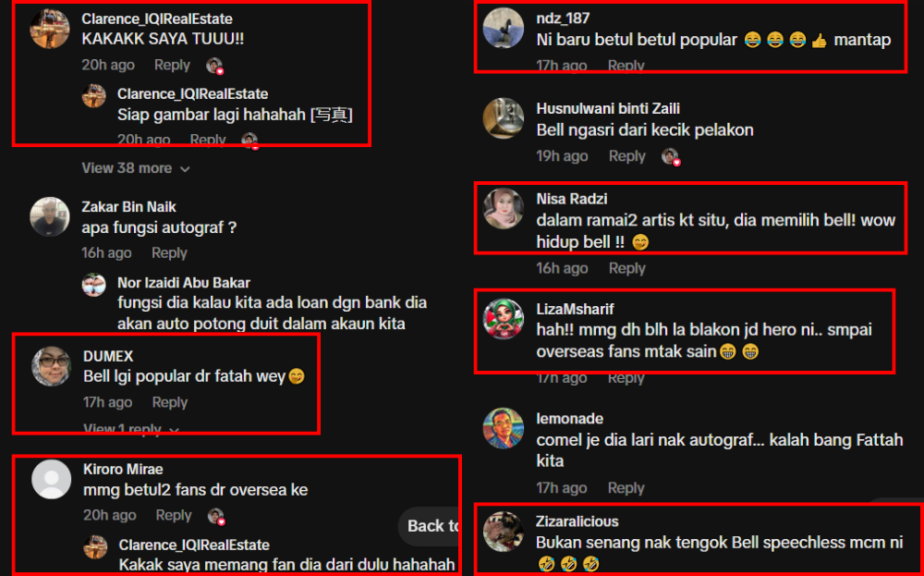Reply to DUMEX's comment
The image size is (924, 576).
(170, 403)
